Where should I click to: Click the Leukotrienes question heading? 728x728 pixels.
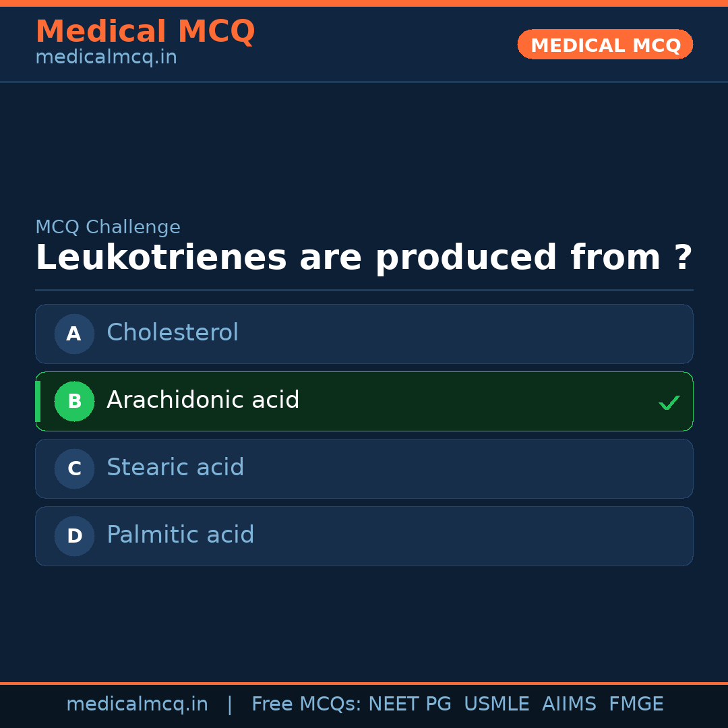tap(363, 258)
